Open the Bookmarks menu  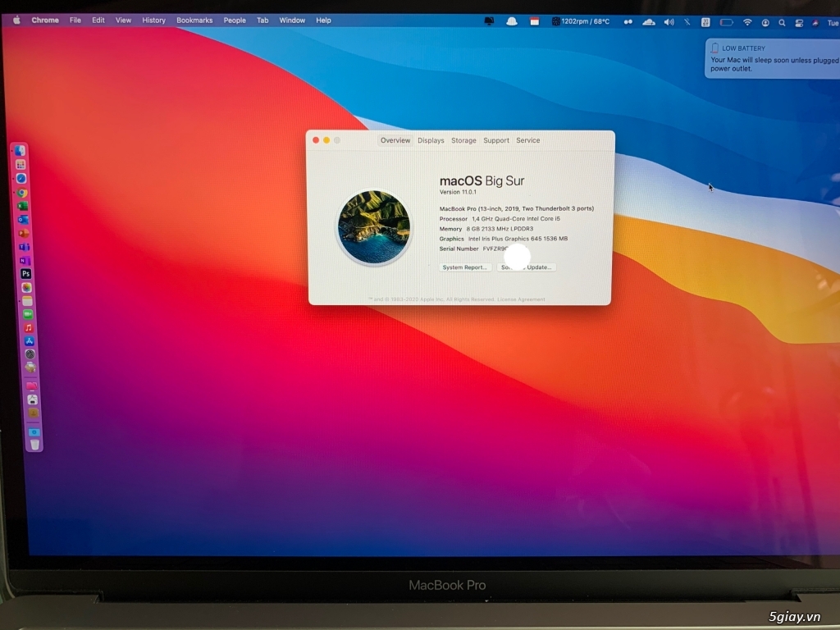[x=194, y=21]
